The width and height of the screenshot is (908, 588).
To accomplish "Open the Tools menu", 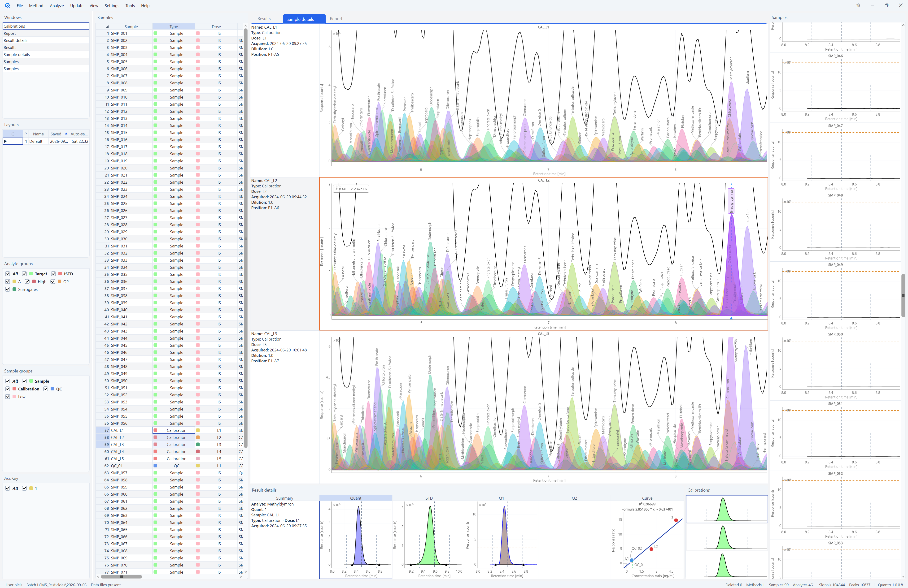I will [130, 6].
